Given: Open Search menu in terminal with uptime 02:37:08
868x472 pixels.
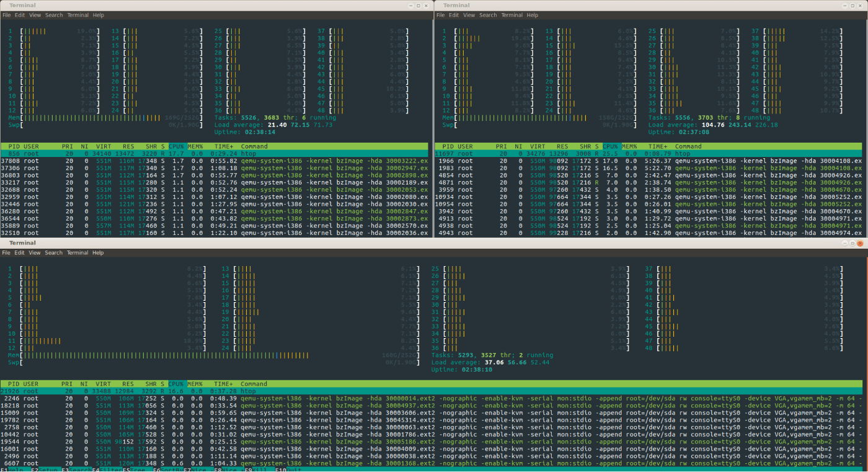Looking at the screenshot, I should (488, 15).
